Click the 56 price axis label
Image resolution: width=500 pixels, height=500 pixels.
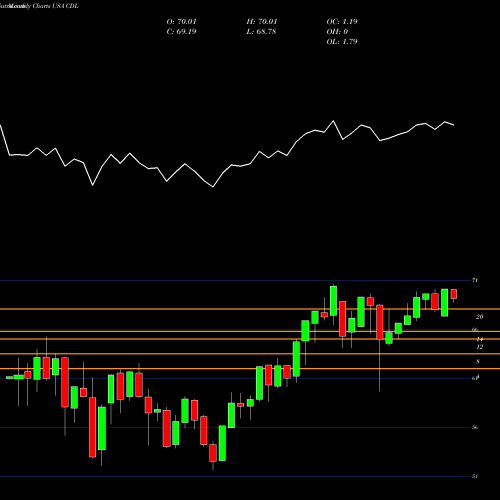[x=475, y=427]
